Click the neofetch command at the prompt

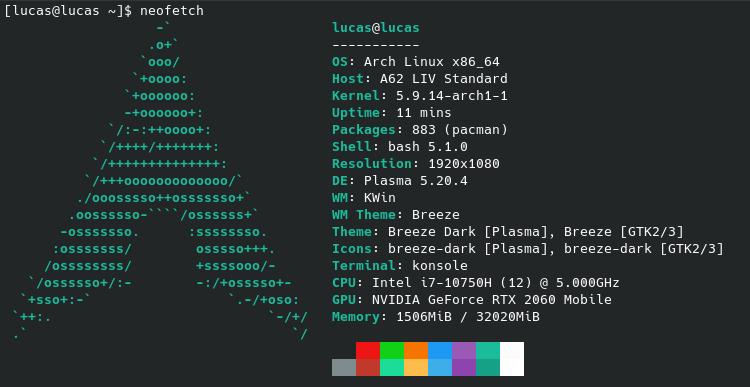point(172,11)
